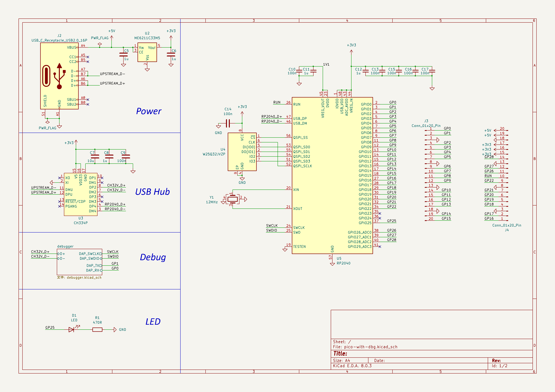Click capacitor C9 100n symbol
Viewport: 555px width, 392px height.
click(x=126, y=156)
